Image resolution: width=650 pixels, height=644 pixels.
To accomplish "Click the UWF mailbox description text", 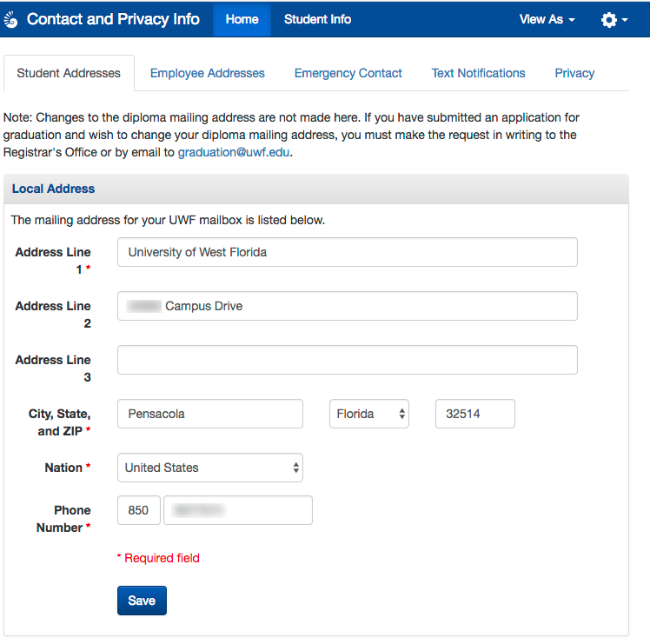I will [x=168, y=220].
